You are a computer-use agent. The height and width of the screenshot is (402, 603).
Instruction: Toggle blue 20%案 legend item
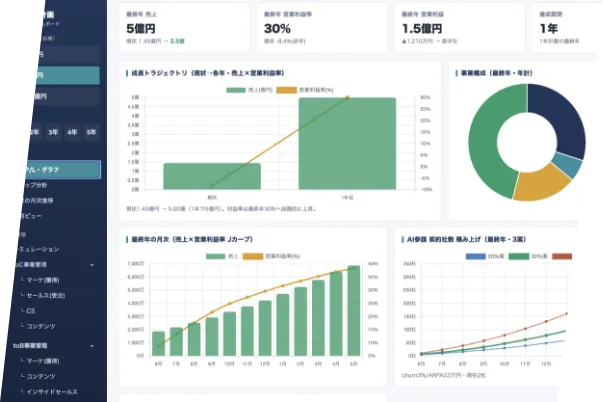(x=485, y=256)
